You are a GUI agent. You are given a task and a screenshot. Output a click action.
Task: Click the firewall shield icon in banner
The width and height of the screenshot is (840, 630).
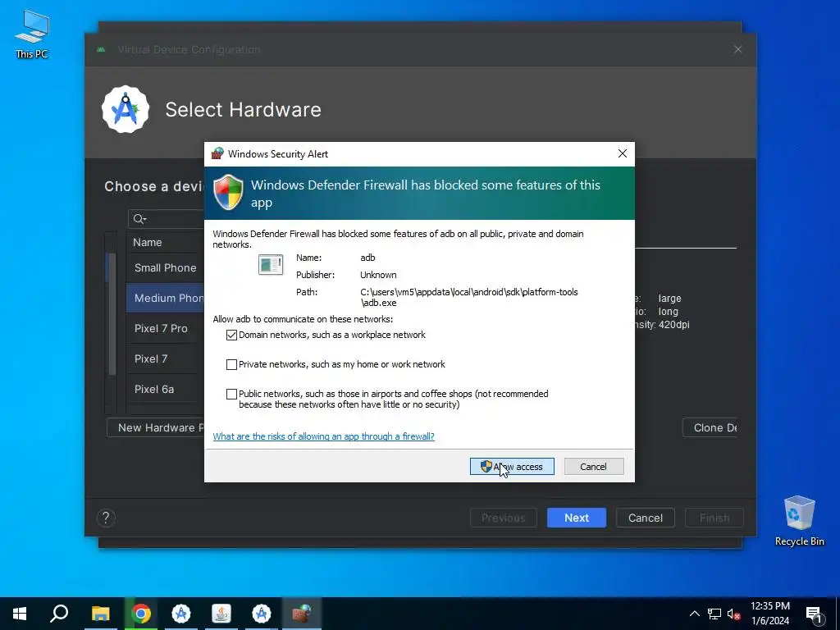point(228,192)
